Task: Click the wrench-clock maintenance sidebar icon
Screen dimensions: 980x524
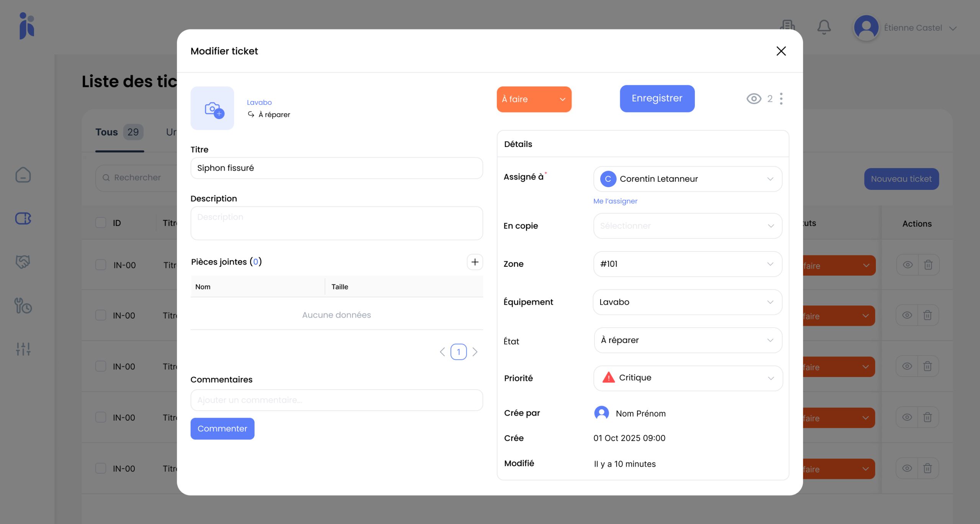Action: pos(23,305)
